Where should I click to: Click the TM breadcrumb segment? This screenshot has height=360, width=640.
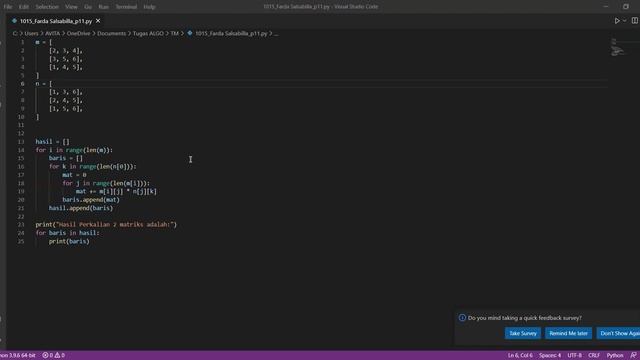coord(175,33)
